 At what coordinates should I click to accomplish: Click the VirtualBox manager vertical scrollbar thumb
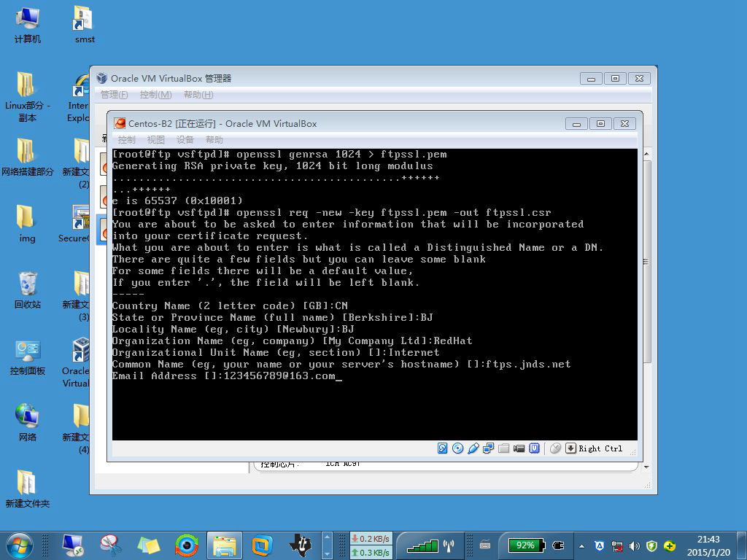click(x=646, y=262)
